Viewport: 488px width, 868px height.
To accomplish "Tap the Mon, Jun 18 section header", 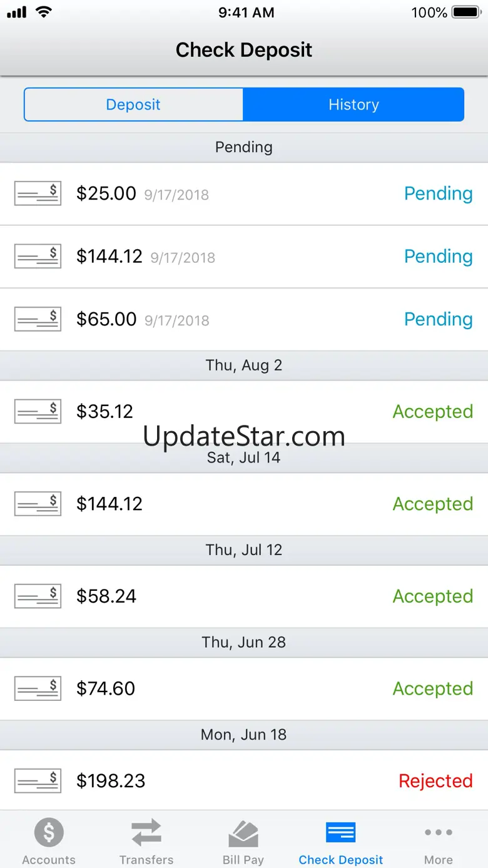I will tap(243, 735).
